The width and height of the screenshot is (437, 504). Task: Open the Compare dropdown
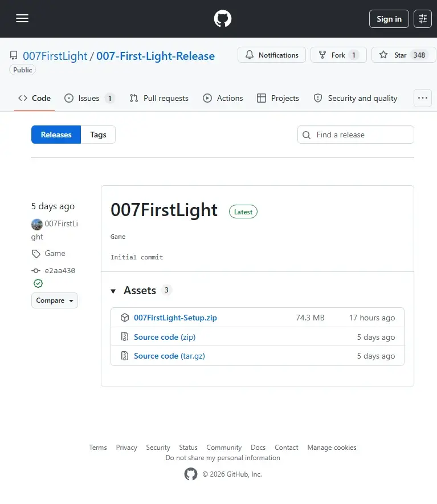coord(55,300)
